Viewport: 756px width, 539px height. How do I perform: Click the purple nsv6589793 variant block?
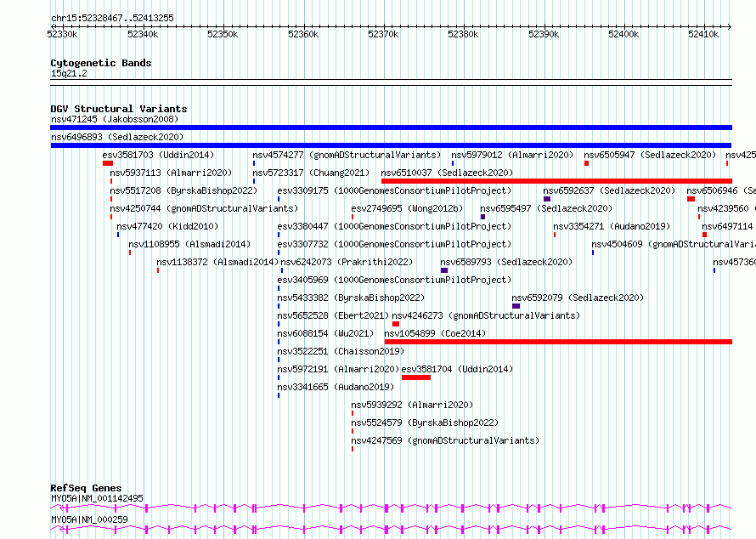point(444,270)
